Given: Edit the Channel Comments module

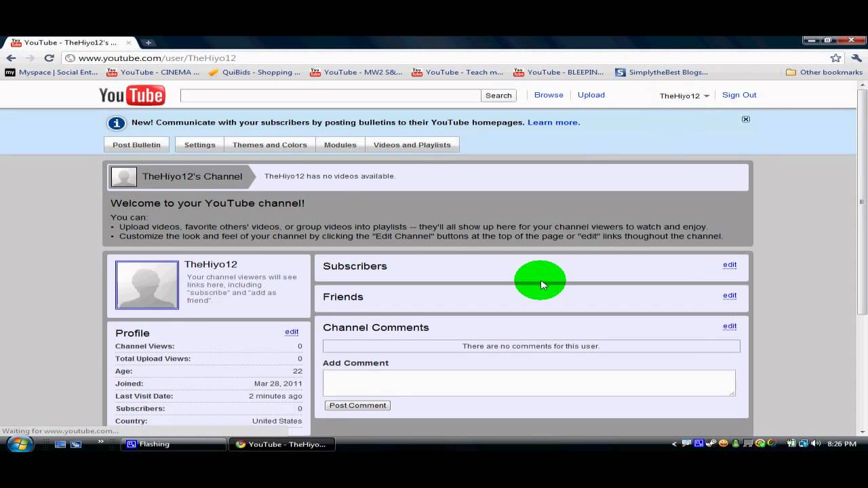Looking at the screenshot, I should click(x=730, y=325).
